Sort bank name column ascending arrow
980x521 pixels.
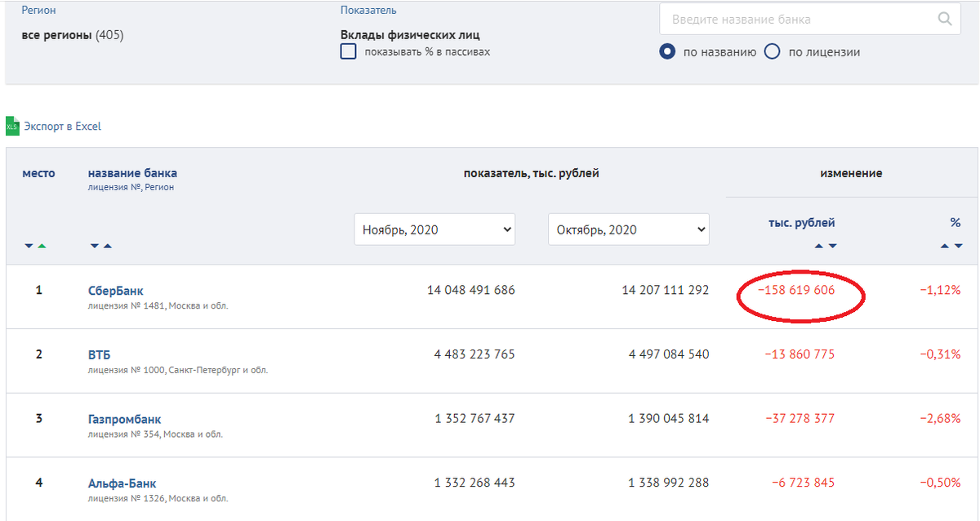pyautogui.click(x=108, y=246)
